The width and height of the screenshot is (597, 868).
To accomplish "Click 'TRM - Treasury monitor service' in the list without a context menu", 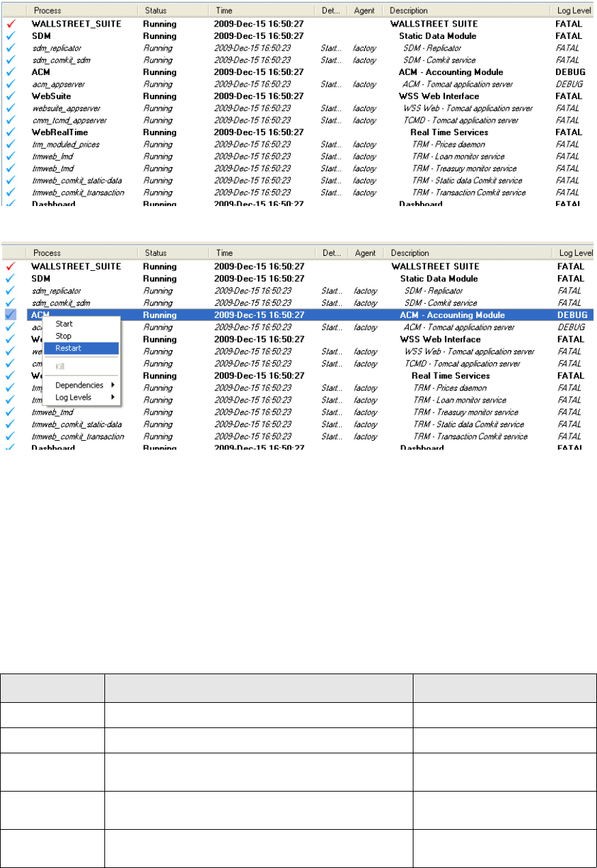I will point(464,169).
